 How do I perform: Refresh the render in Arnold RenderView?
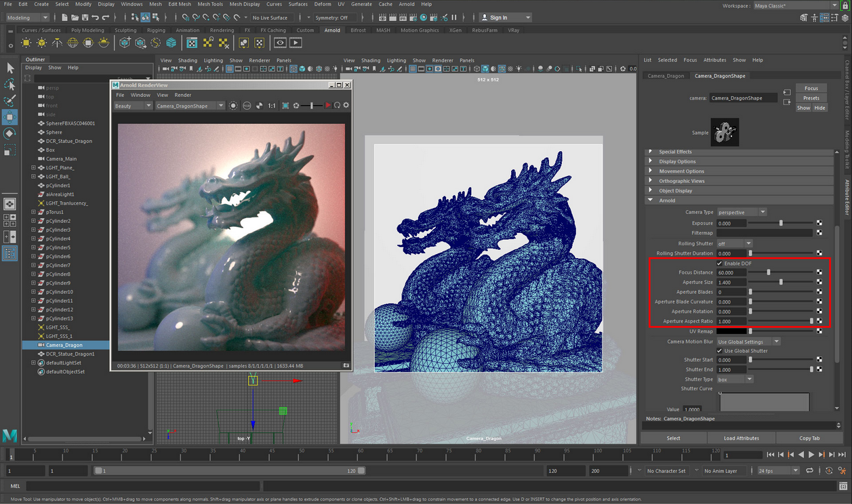pos(337,106)
